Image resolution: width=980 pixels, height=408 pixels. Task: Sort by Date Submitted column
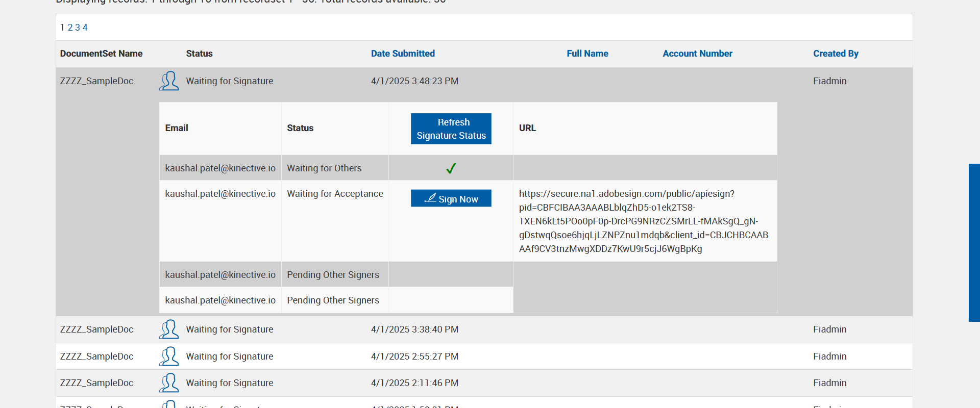(x=403, y=54)
